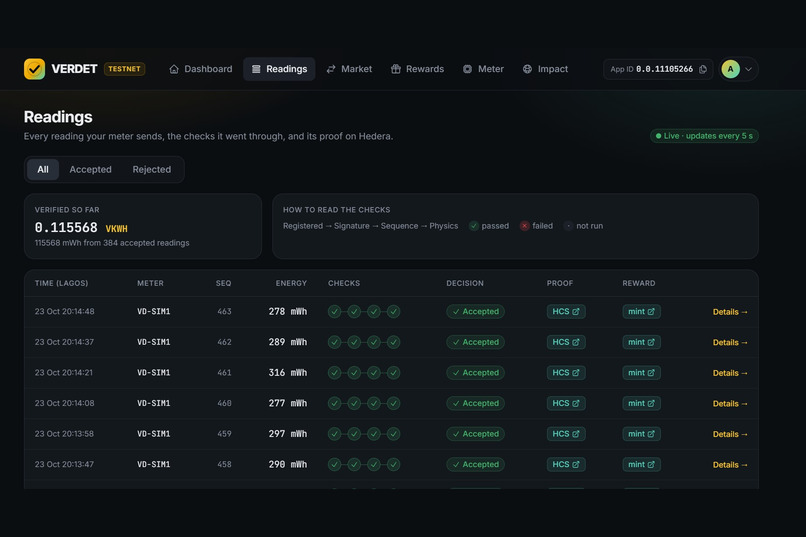Open mint reward link for 278 mWh reading
Image resolution: width=806 pixels, height=537 pixels.
tap(642, 311)
